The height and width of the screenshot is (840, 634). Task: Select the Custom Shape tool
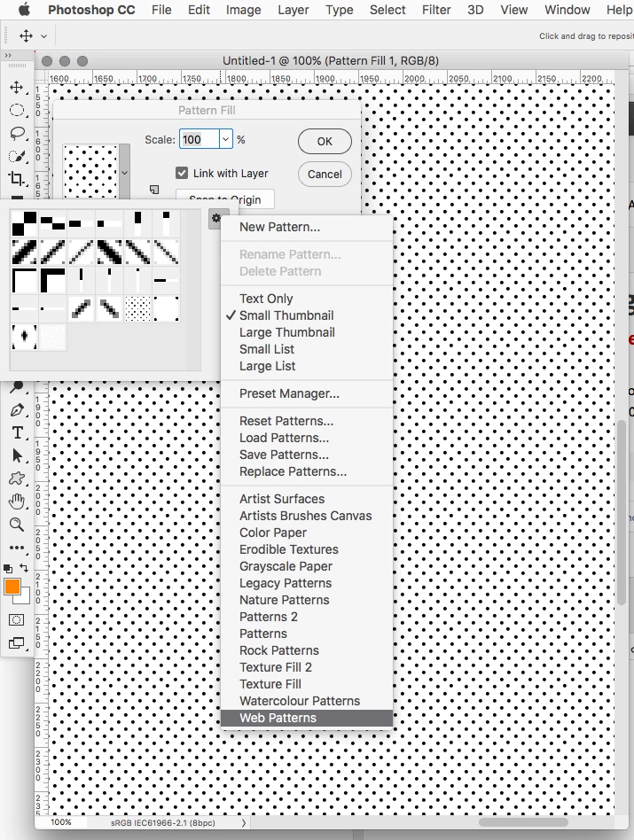pyautogui.click(x=17, y=478)
